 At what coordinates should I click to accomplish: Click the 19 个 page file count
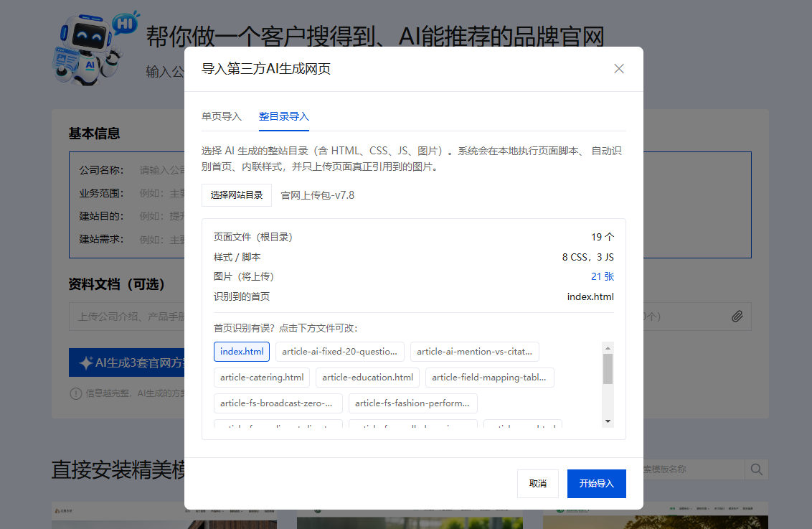603,237
